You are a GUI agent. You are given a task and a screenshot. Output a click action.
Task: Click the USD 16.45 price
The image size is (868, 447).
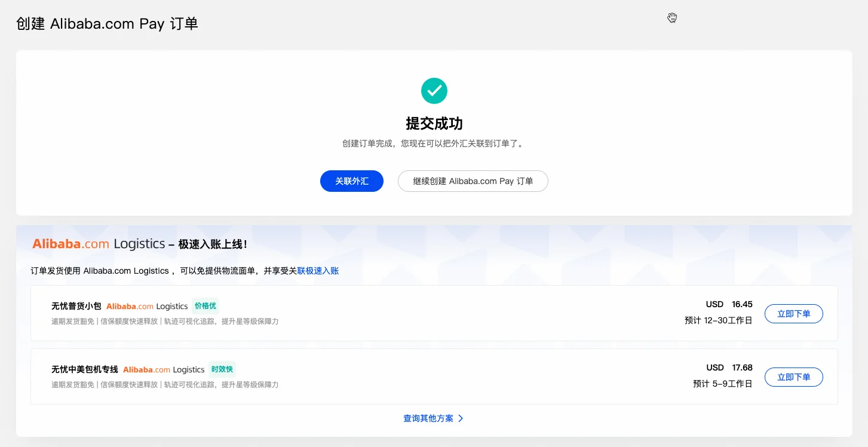729,304
